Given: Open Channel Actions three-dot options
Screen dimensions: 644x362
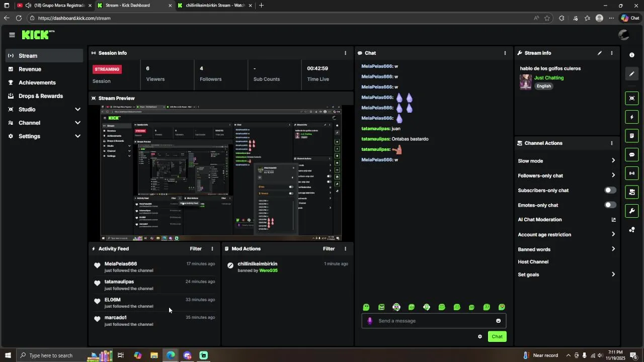Looking at the screenshot, I should (x=612, y=143).
